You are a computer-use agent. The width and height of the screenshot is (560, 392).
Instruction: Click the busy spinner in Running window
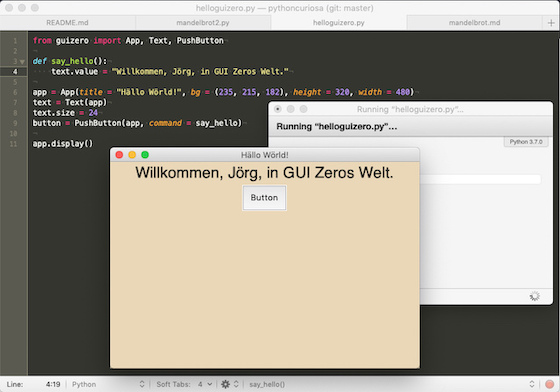point(535,296)
